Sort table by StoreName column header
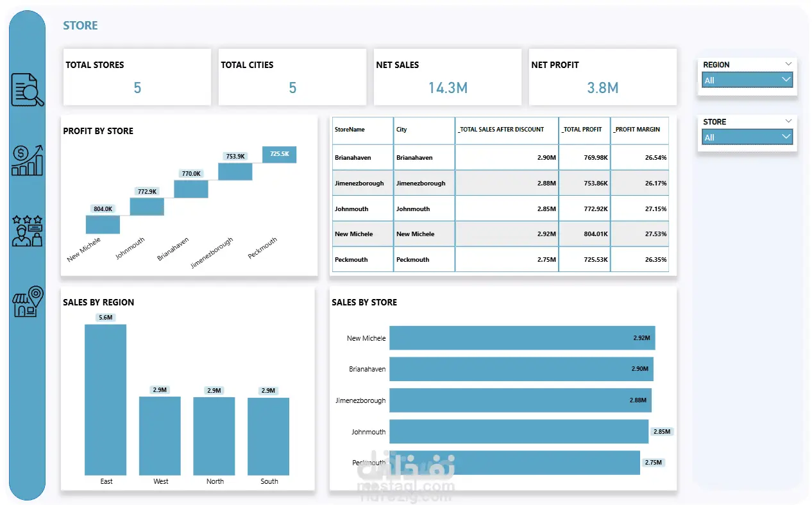The image size is (812, 505). tap(362, 130)
